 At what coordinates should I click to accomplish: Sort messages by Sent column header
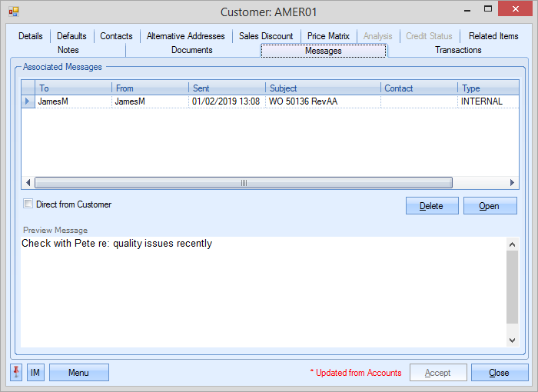point(227,88)
